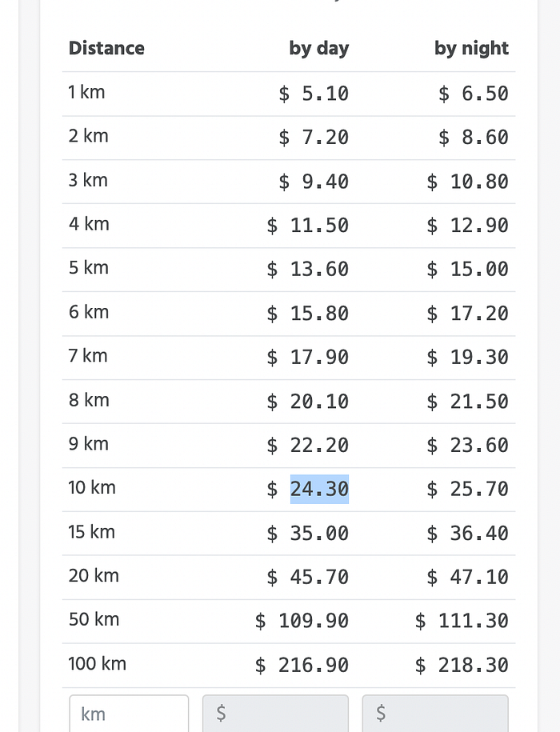
Task: Click the 100 km row label
Action: coord(97,663)
